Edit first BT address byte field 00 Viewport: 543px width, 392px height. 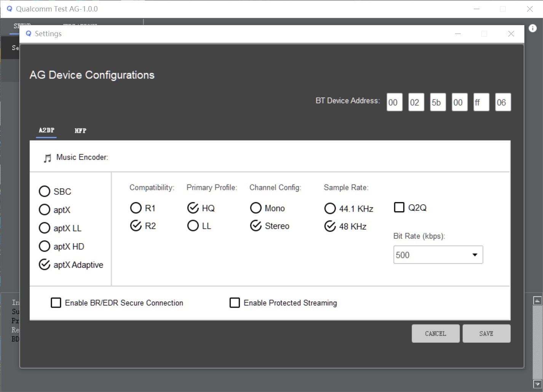pos(394,102)
